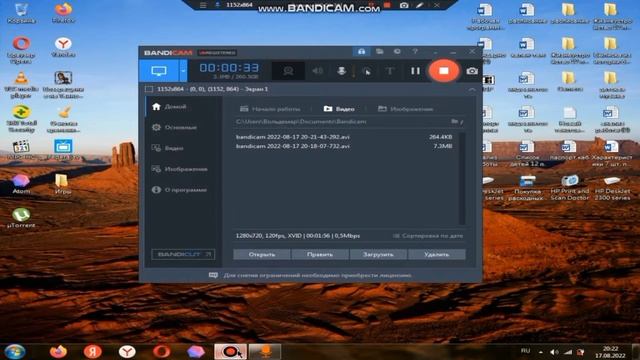Toggle the mouse cursor effect icon
The width and height of the screenshot is (640, 360).
click(x=367, y=71)
